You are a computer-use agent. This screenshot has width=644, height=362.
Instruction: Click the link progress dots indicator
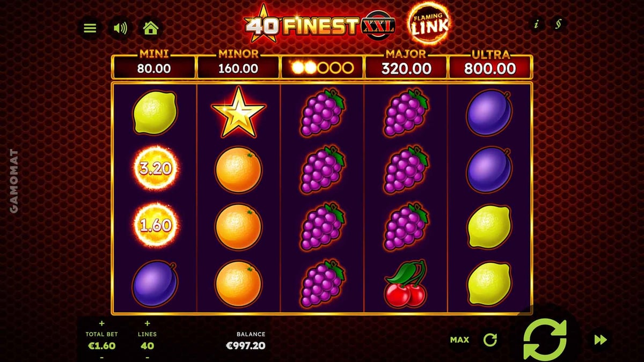(322, 68)
